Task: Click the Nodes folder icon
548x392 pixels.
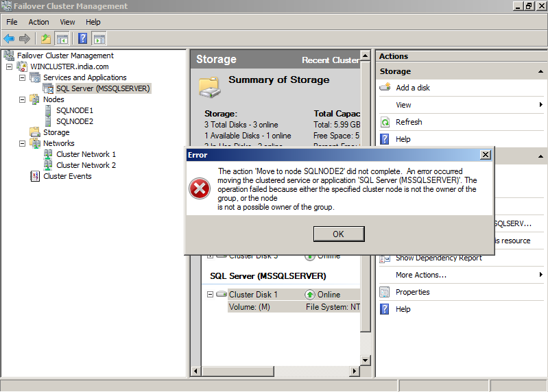Action: [34, 99]
